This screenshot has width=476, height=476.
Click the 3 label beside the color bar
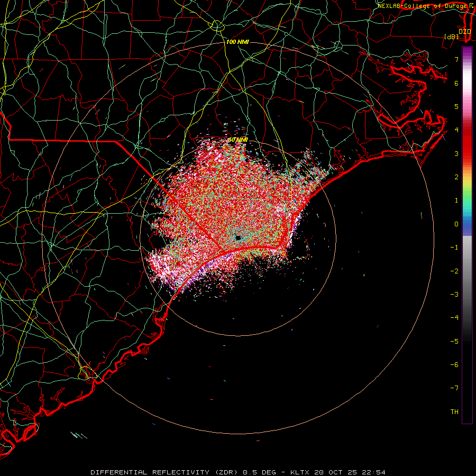tap(456, 153)
